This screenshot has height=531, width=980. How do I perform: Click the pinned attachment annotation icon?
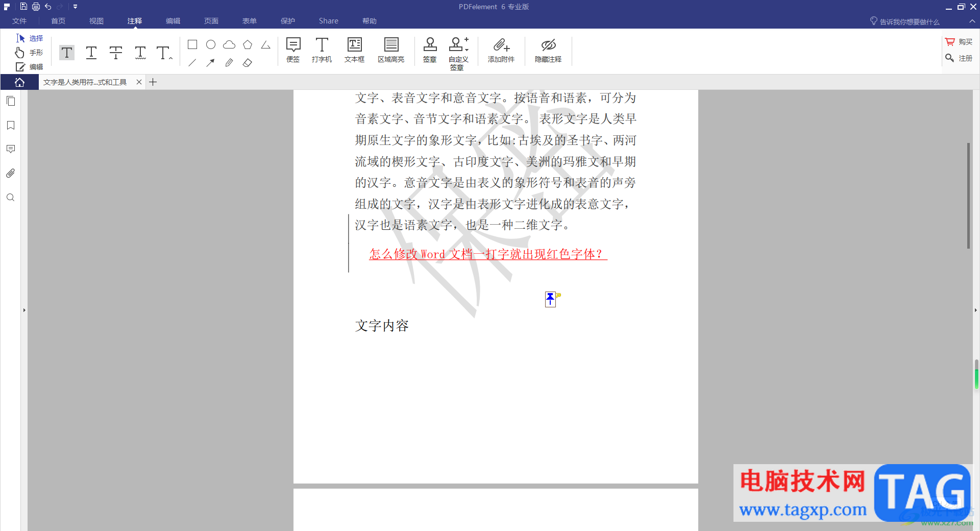point(550,299)
